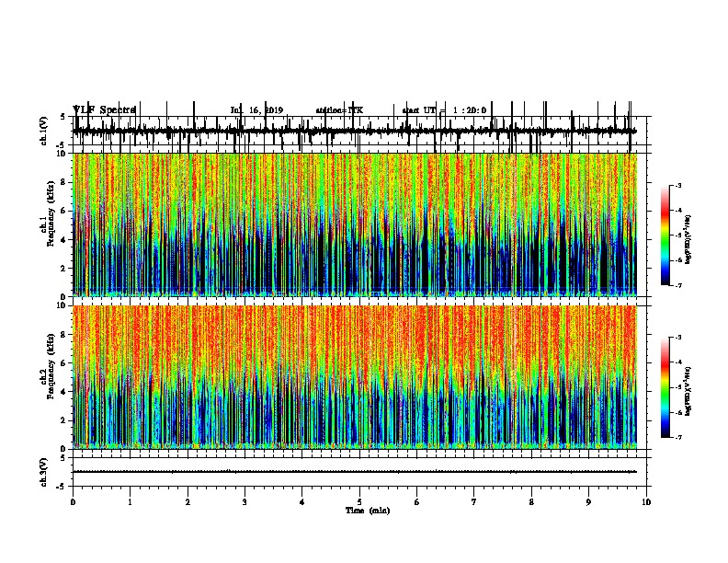
Task: Click the ch.1 colorbar log(PSD) label
Action: pyautogui.click(x=688, y=240)
